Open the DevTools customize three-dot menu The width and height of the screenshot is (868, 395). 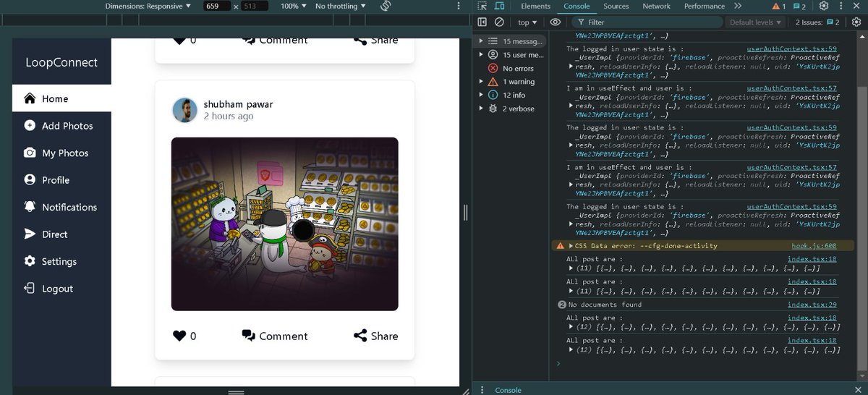pyautogui.click(x=841, y=6)
